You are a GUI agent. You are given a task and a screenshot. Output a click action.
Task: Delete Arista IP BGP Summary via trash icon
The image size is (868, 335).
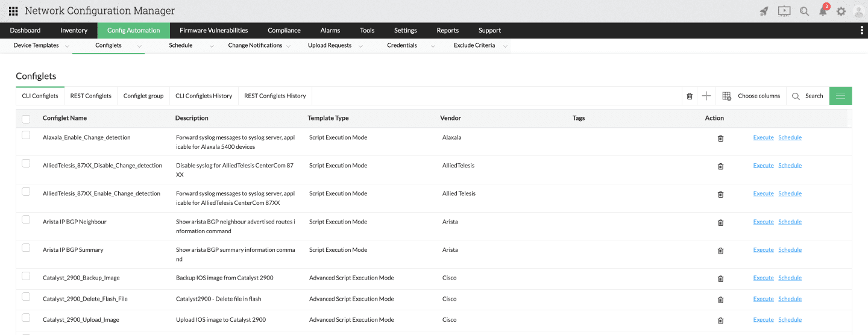[720, 251]
